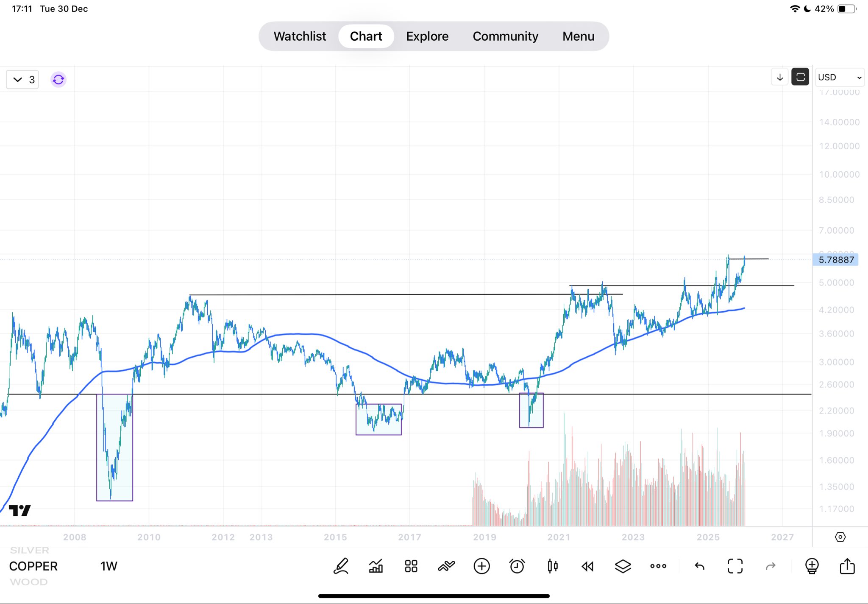Expand the USD currency dropdown
Viewport: 868px width, 604px height.
840,78
